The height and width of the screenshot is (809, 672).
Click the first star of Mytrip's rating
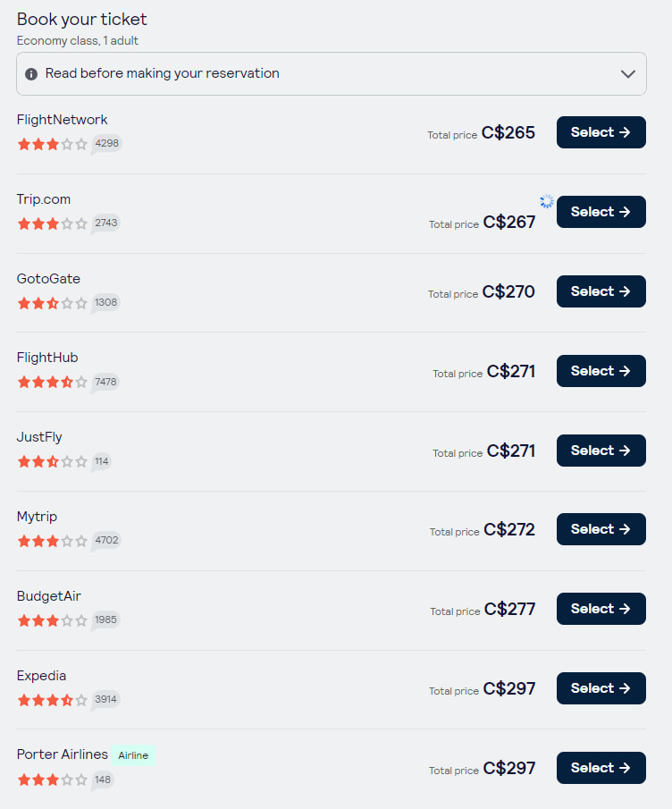tap(23, 541)
